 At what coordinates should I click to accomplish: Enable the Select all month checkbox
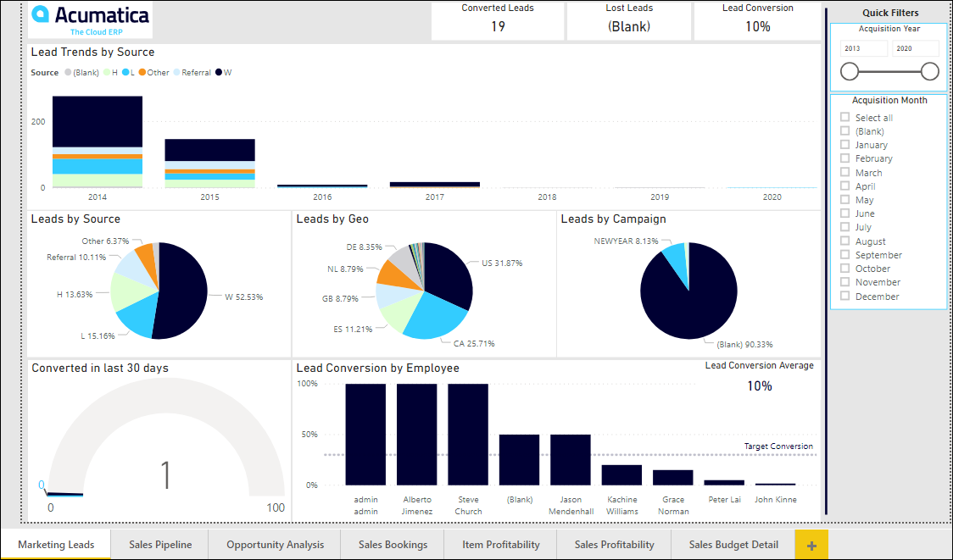(844, 118)
